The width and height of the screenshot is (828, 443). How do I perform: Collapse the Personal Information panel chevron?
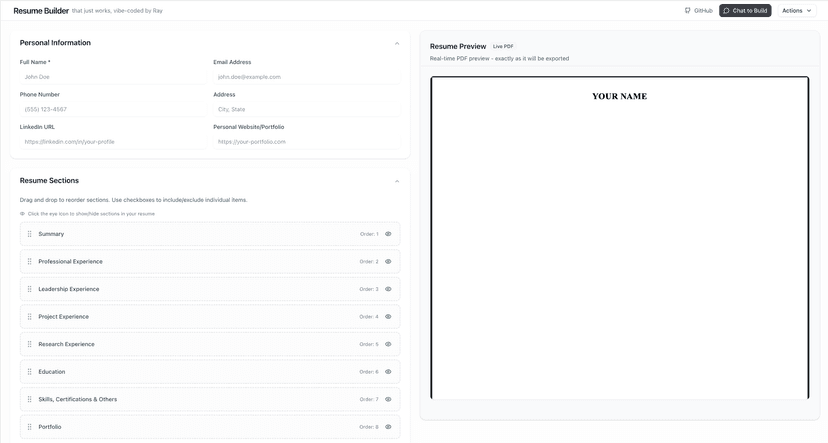[x=397, y=43]
